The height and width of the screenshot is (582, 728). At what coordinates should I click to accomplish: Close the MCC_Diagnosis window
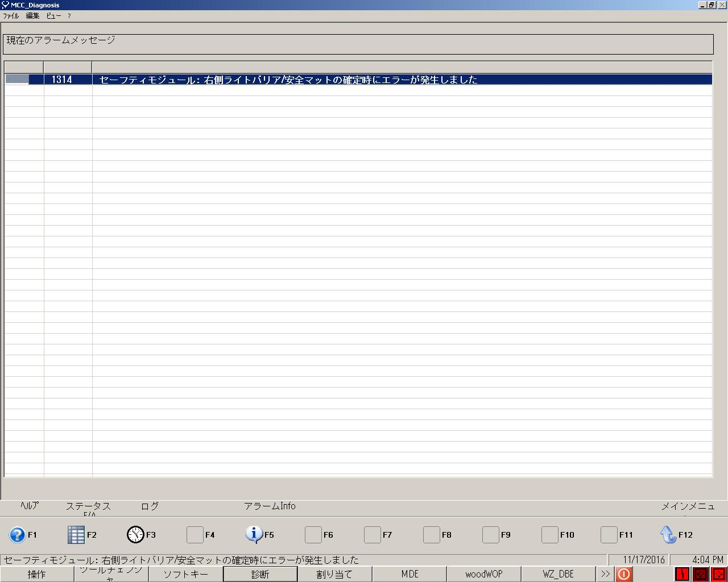pos(722,5)
